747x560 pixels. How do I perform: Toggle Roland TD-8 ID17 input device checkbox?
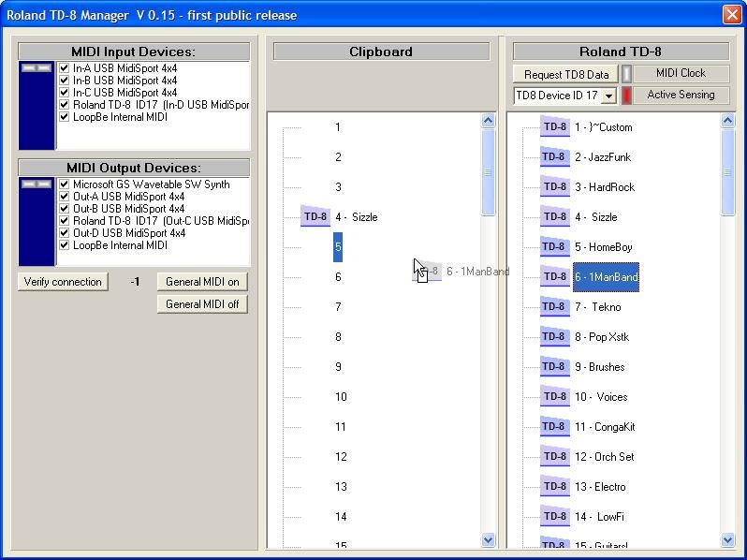(x=65, y=104)
